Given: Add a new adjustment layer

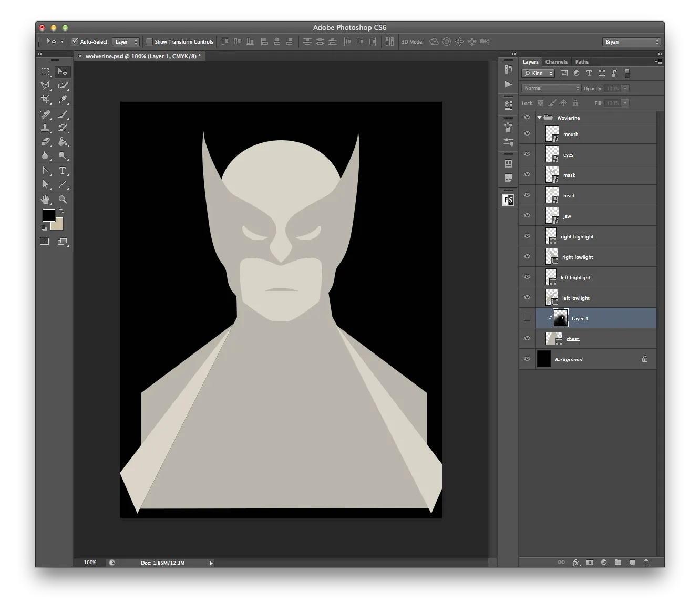Looking at the screenshot, I should pos(604,563).
